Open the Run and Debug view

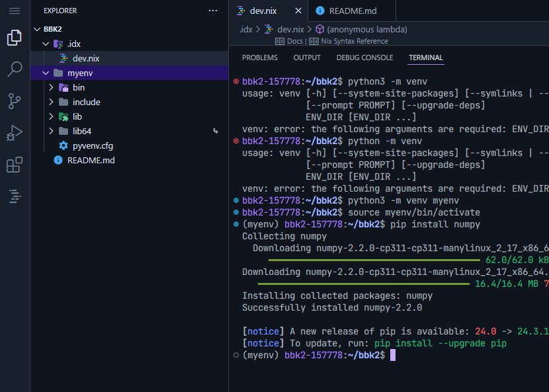15,133
